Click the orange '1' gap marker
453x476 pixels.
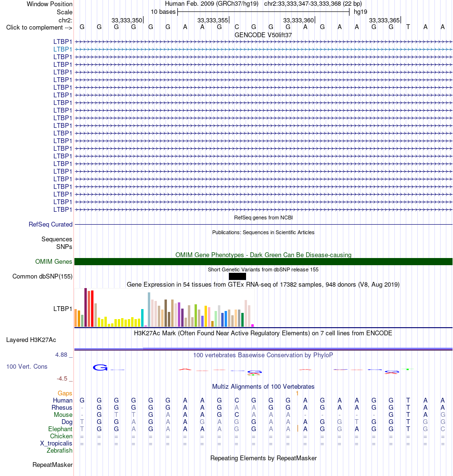click(297, 393)
